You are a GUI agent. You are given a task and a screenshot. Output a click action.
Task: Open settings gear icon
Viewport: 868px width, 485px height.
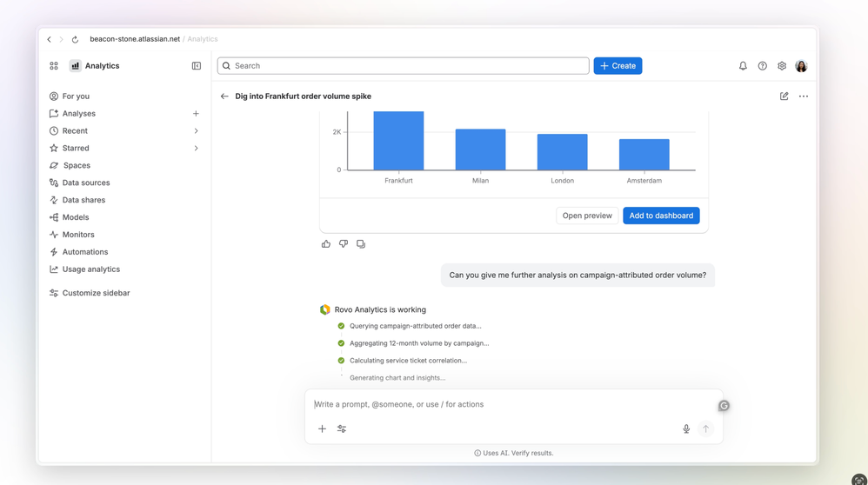click(782, 66)
